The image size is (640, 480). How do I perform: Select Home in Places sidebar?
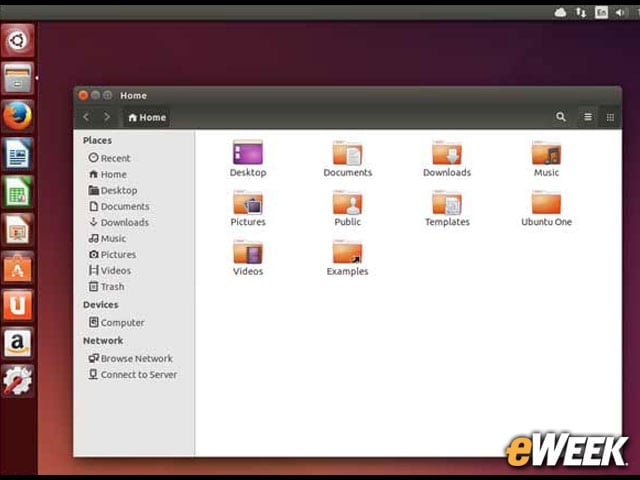point(108,174)
